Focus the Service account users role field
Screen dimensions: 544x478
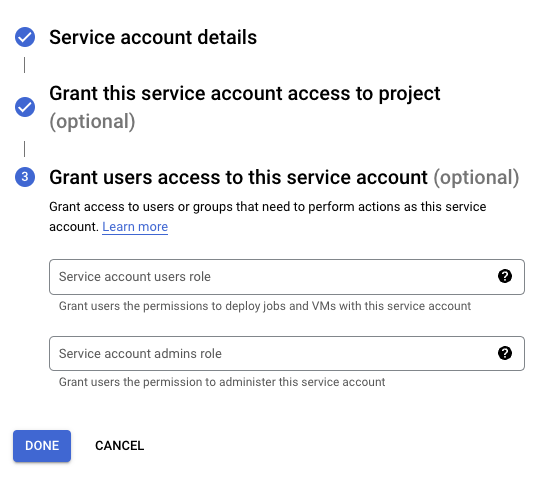tap(287, 277)
